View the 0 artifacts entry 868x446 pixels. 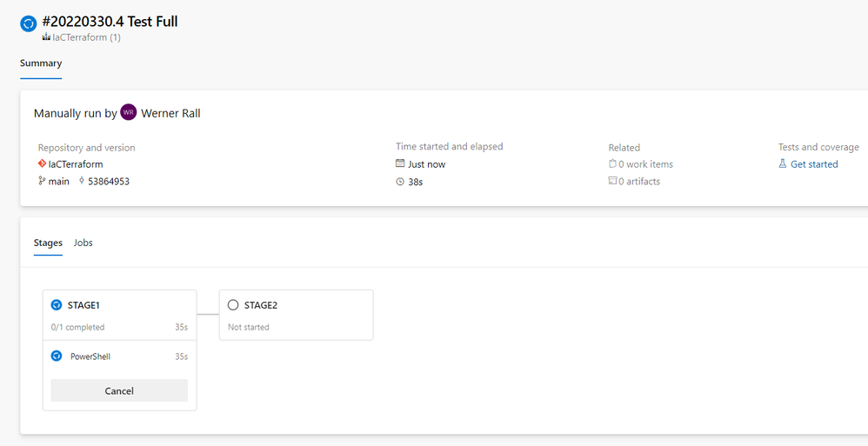(x=639, y=181)
